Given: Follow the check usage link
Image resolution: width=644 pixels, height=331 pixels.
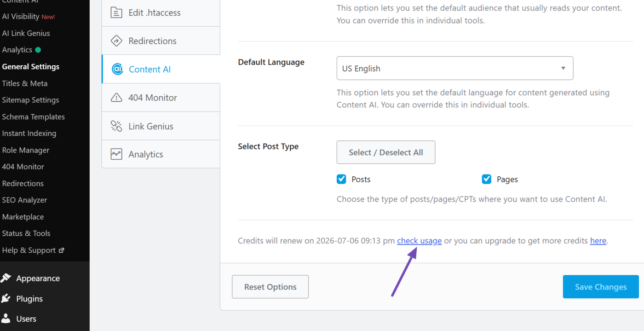Looking at the screenshot, I should 419,240.
